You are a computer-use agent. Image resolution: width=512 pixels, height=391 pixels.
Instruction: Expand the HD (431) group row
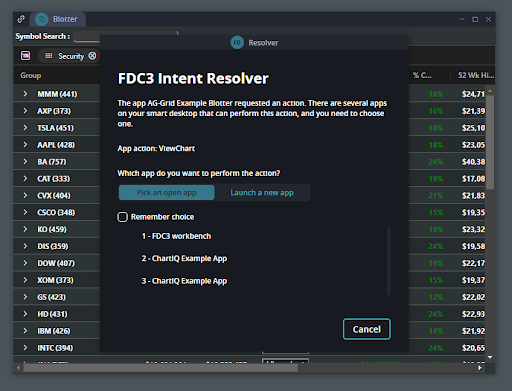pos(25,314)
